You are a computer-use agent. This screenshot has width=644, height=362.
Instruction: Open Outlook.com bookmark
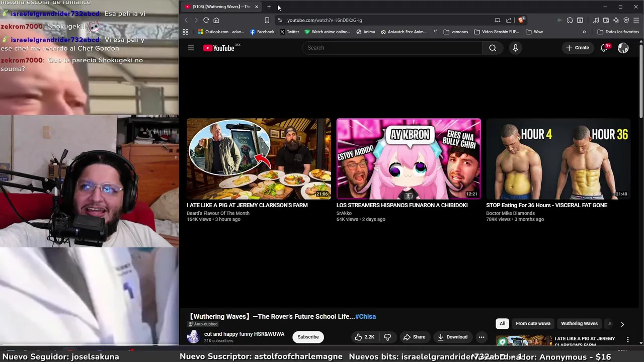click(221, 32)
